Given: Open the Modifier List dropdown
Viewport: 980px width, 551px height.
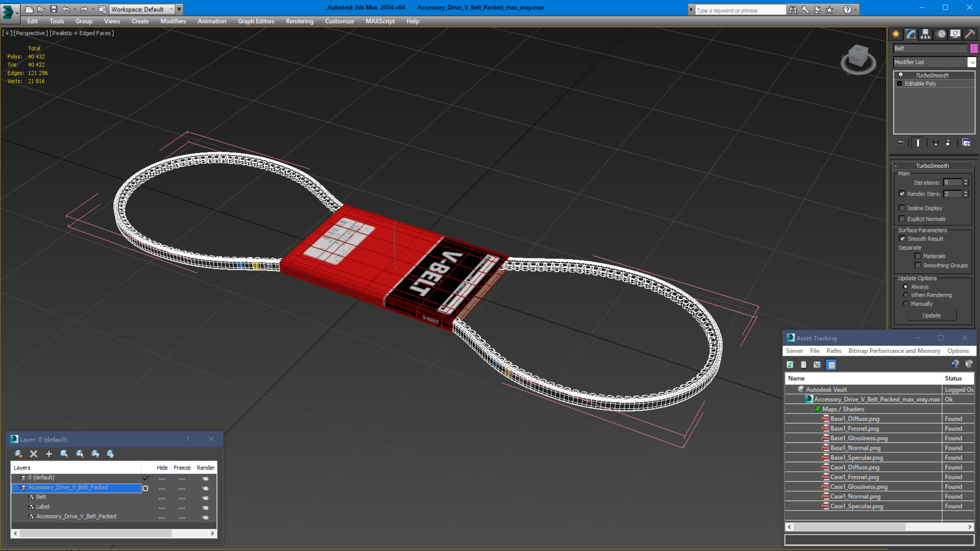Looking at the screenshot, I should click(x=972, y=62).
